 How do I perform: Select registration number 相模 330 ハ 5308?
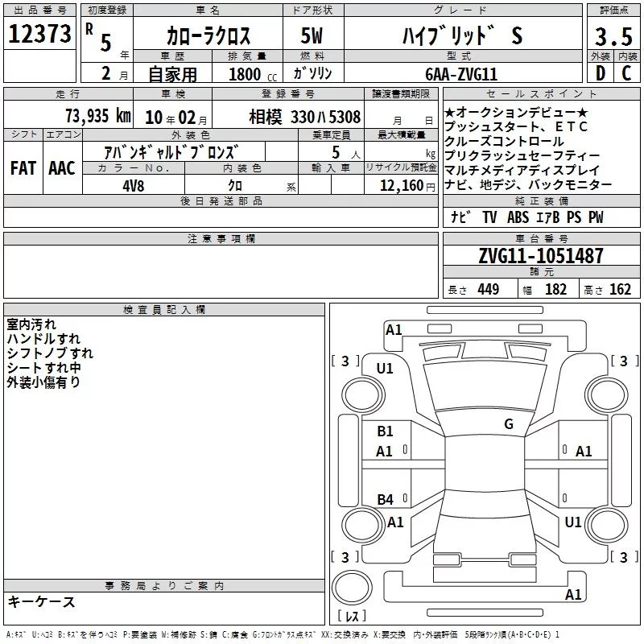pyautogui.click(x=305, y=117)
